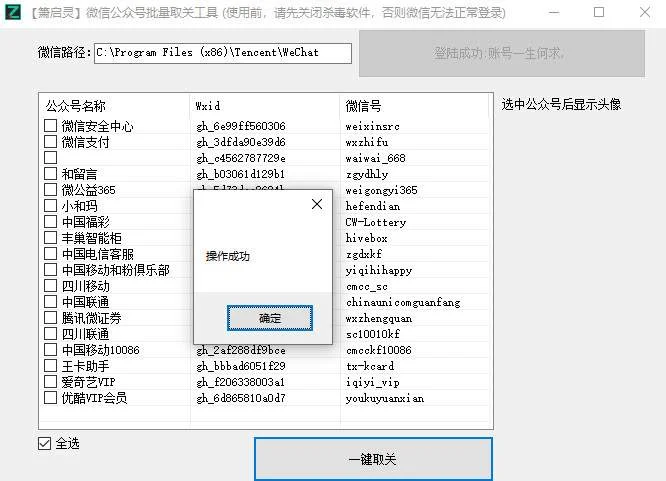Click the 微信路径 input field
Viewport: 666px width, 481px height.
pos(223,53)
